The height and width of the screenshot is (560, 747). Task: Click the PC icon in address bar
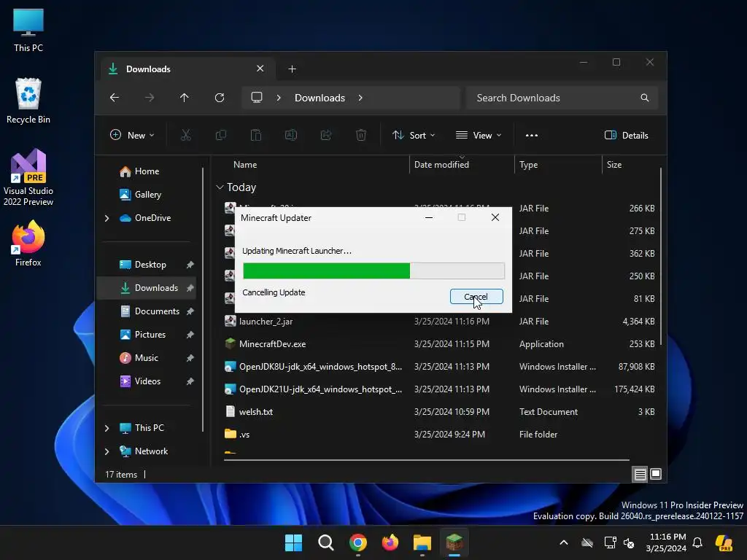257,98
